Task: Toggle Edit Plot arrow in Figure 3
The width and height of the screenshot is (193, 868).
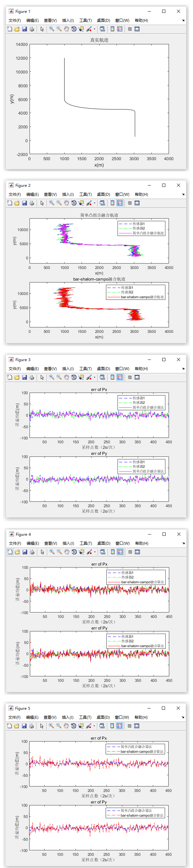Action: tap(42, 378)
